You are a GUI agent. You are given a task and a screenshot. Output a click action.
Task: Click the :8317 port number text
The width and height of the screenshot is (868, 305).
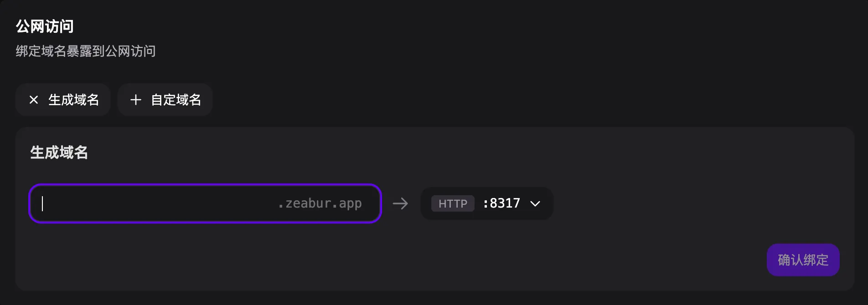point(501,203)
